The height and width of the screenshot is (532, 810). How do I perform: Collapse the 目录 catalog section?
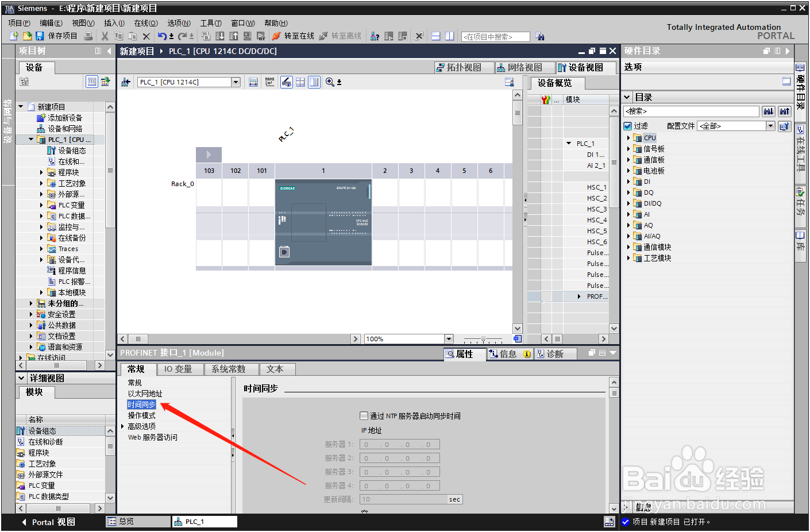click(x=627, y=98)
